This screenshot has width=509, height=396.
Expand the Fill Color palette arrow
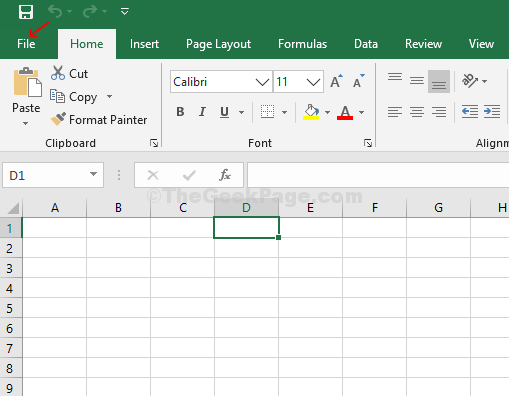tap(327, 112)
